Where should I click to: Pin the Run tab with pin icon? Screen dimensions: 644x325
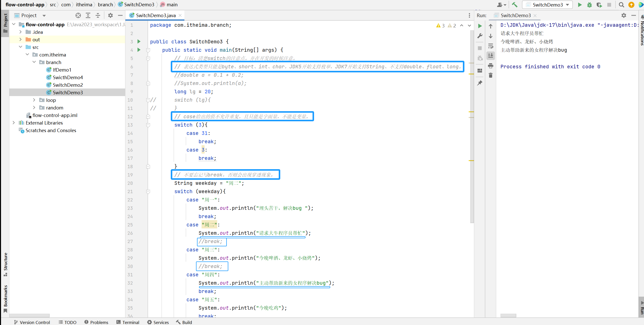coord(480,83)
